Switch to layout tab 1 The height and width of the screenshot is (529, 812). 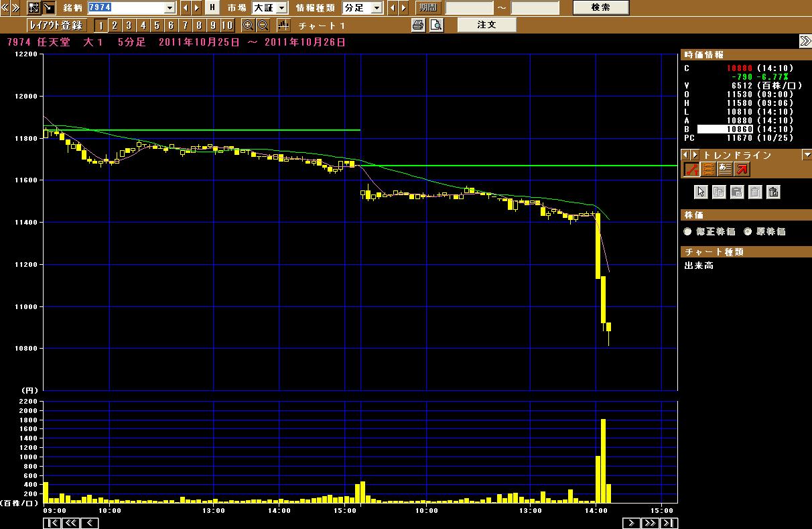pyautogui.click(x=100, y=25)
